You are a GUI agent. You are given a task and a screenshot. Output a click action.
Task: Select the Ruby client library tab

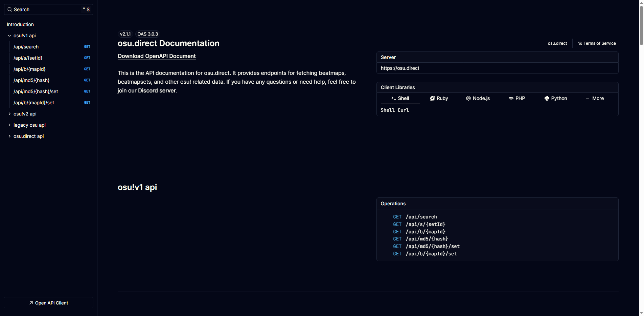[x=439, y=98]
